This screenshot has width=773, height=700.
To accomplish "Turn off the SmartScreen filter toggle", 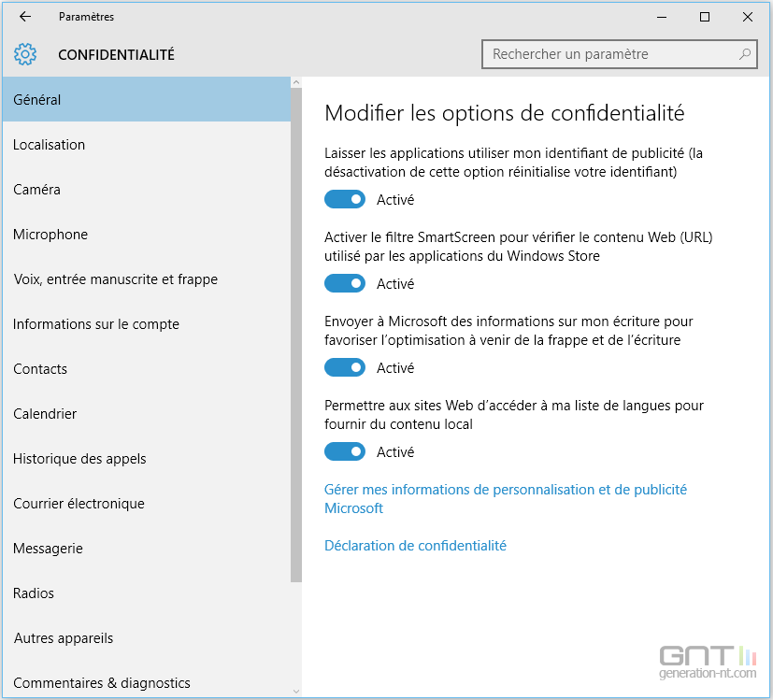I will click(x=345, y=283).
